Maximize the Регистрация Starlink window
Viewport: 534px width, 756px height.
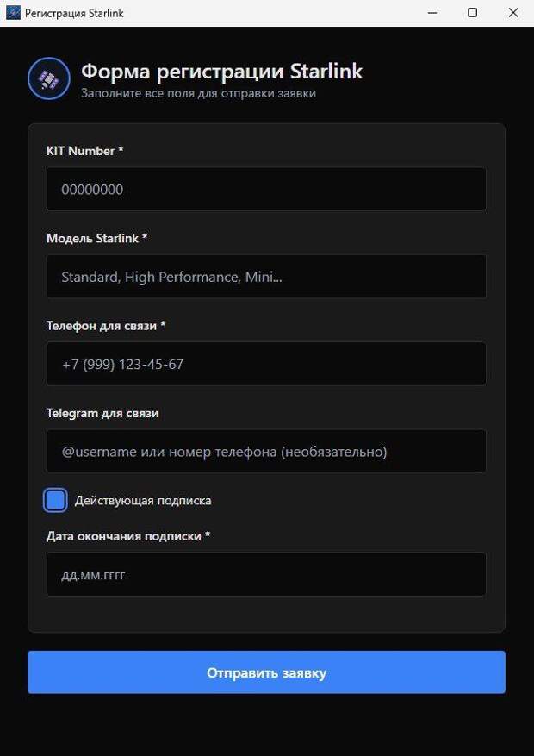point(472,13)
